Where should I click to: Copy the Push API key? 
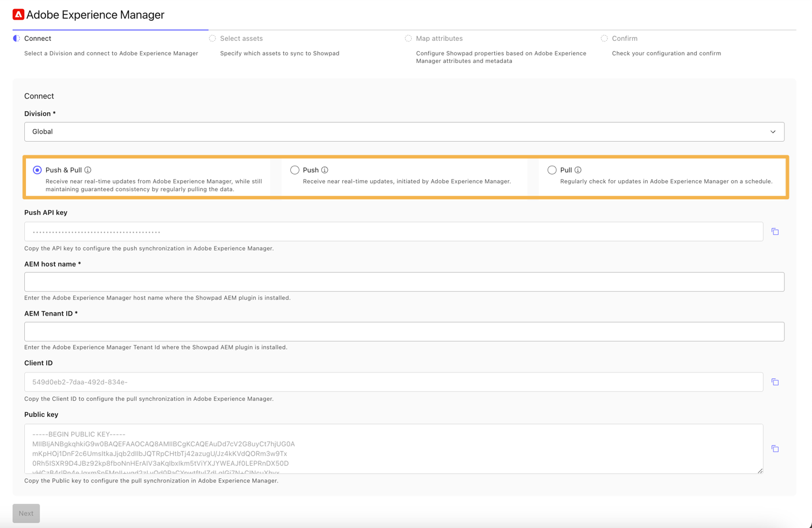[775, 231]
